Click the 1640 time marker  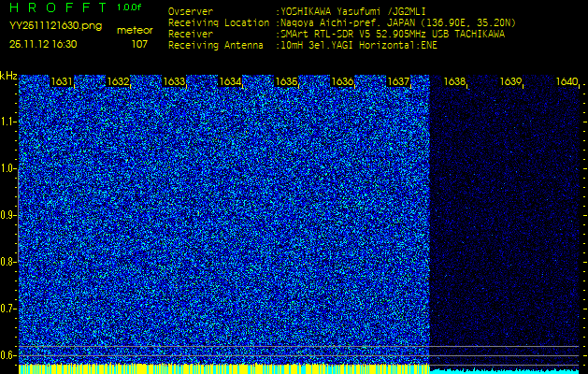coord(567,81)
